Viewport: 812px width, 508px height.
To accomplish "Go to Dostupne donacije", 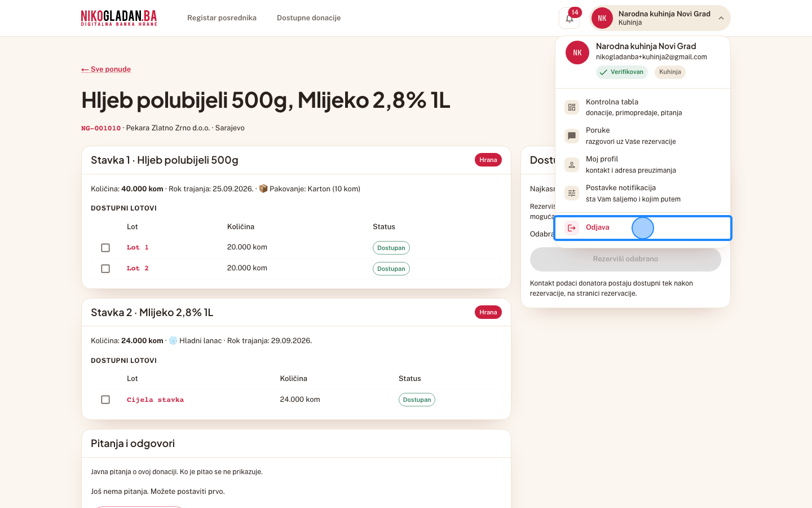I will click(308, 18).
